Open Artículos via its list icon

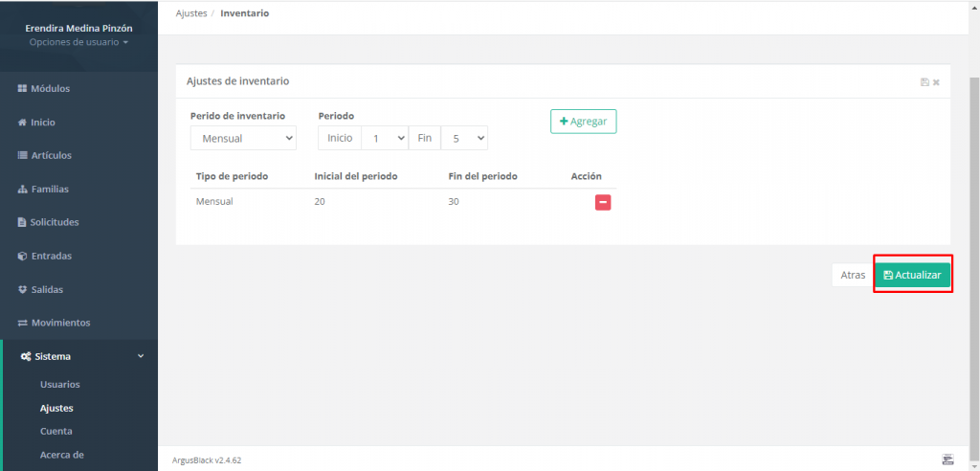(x=23, y=156)
